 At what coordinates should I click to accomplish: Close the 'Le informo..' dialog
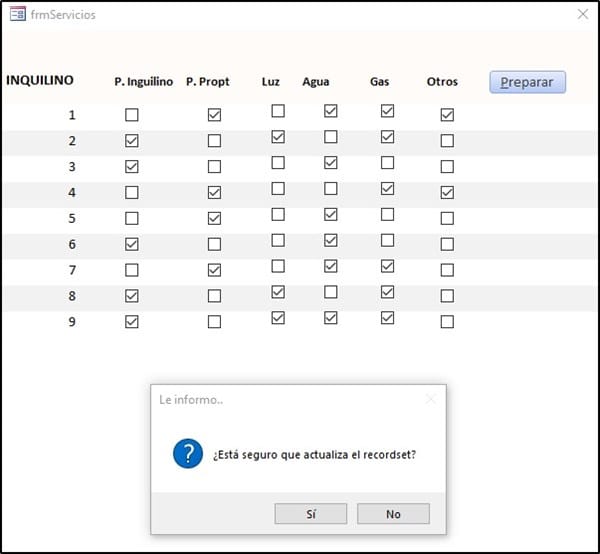coord(431,399)
